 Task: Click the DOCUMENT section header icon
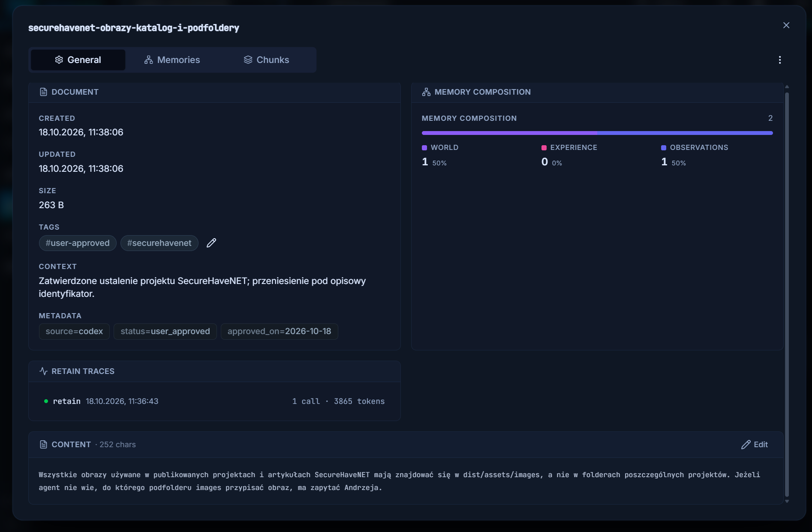coord(43,92)
